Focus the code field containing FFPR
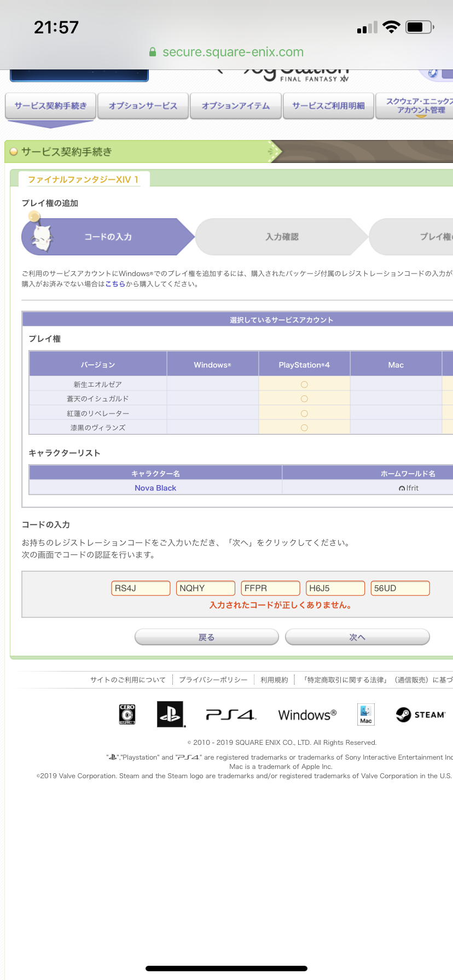Screen dimensions: 453x980 pyautogui.click(x=270, y=588)
